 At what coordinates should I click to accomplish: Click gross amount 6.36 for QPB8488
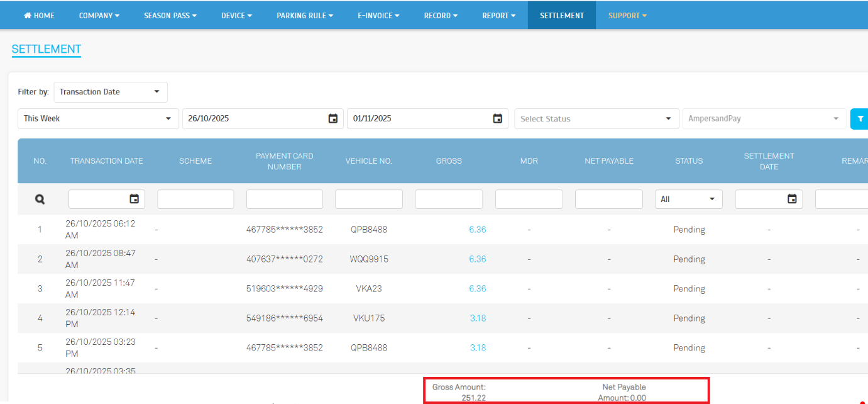tap(477, 230)
